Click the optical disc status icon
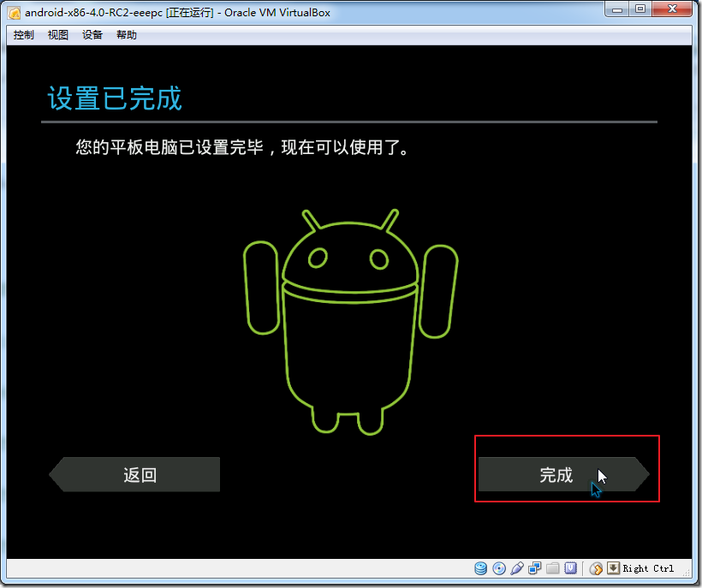The width and height of the screenshot is (702, 588). (x=499, y=568)
